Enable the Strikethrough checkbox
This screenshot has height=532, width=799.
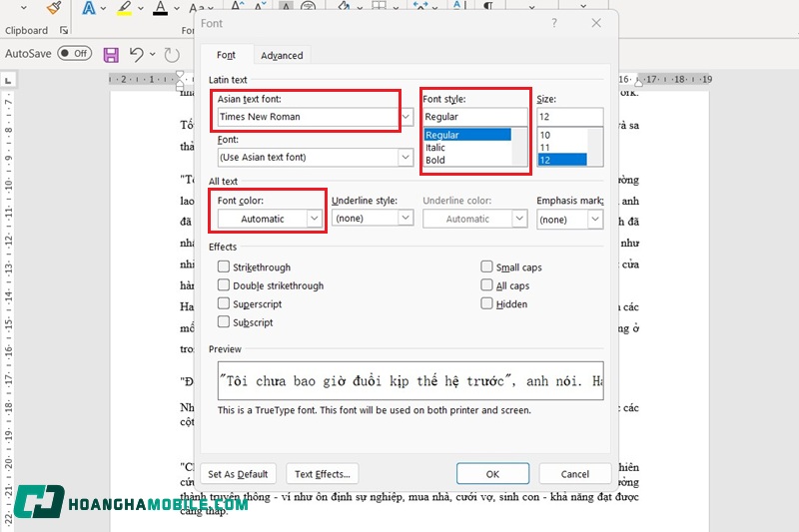point(224,267)
